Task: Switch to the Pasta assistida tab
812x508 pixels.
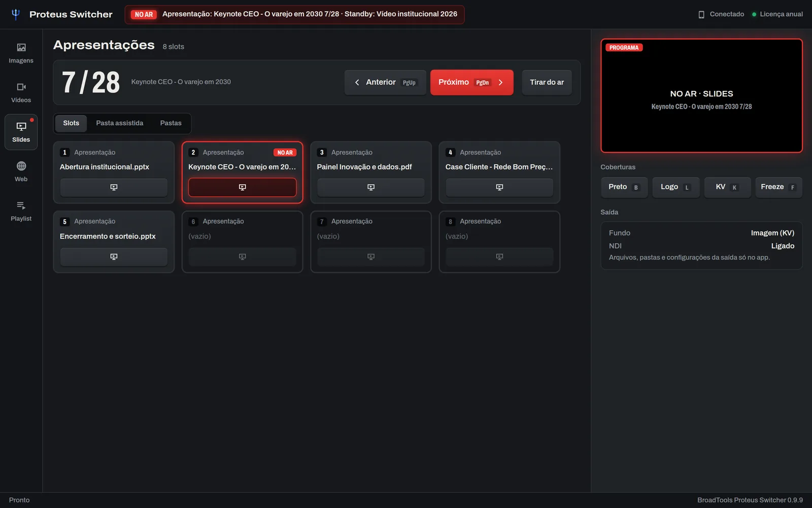Action: pyautogui.click(x=120, y=123)
